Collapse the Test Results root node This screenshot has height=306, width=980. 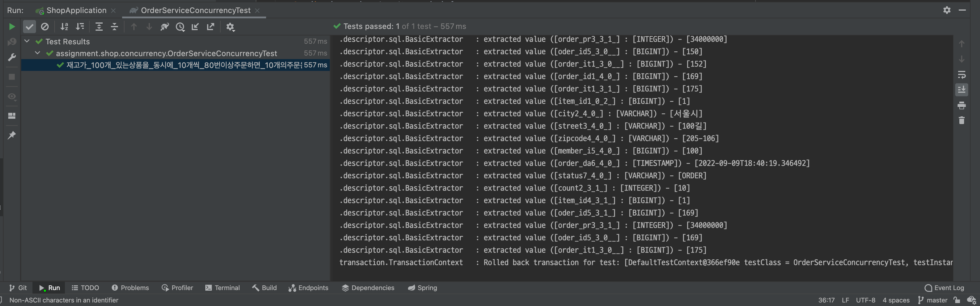(x=27, y=41)
